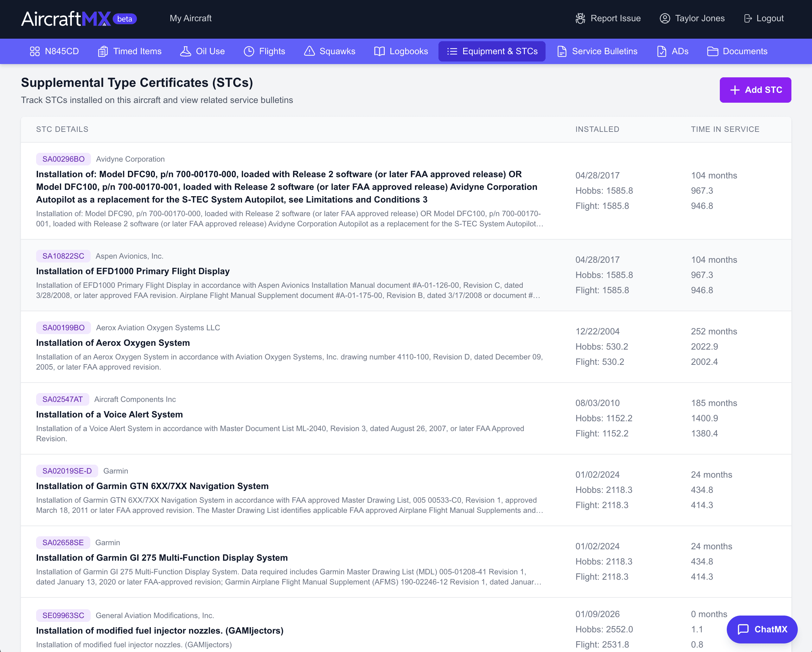Open the GAMIjectors fuel injector STC entry

tap(160, 630)
